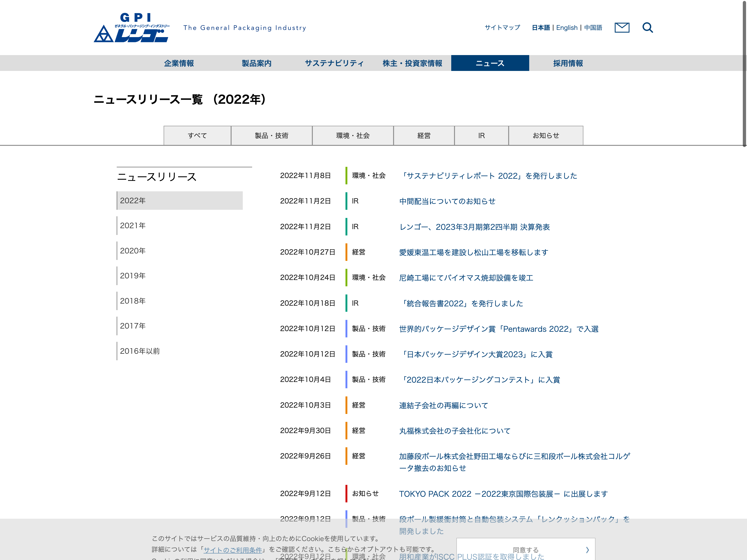Select 2021年 in news sidebar
This screenshot has height=560, width=747.
[133, 225]
